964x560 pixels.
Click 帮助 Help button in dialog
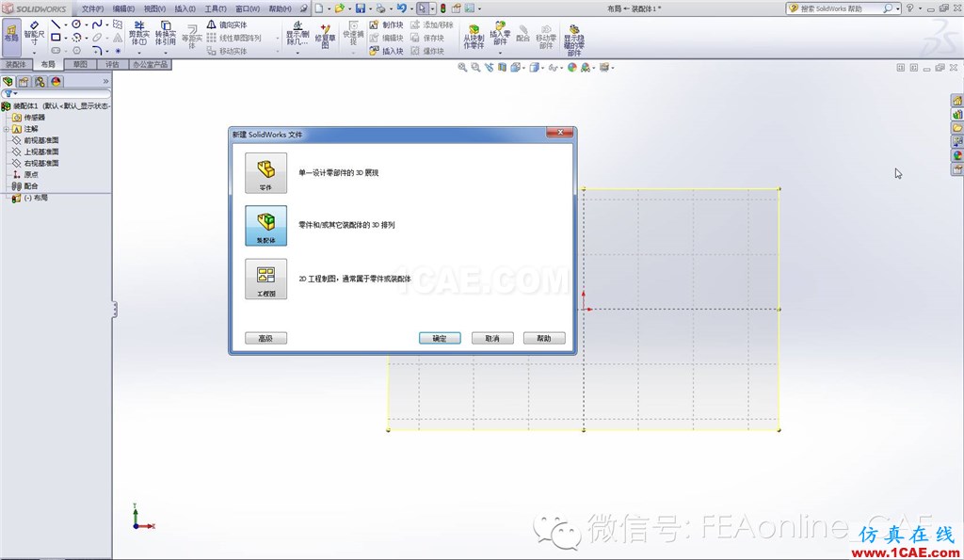pos(544,338)
